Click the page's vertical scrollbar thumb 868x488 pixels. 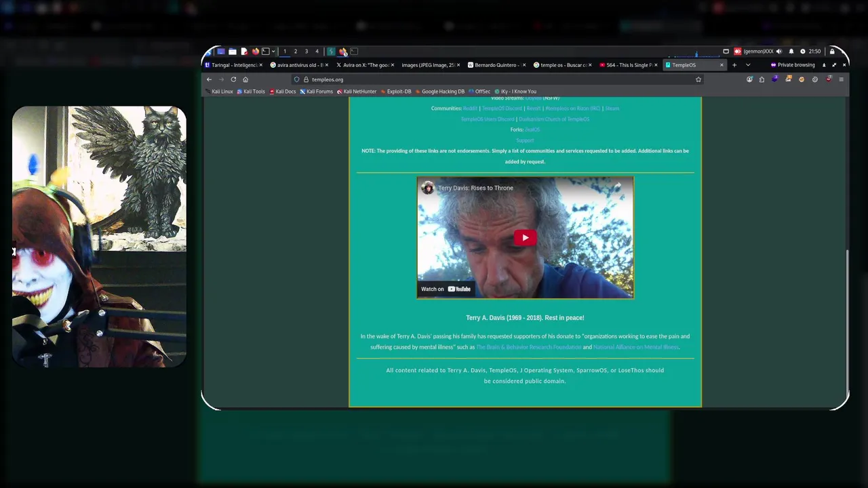(x=847, y=323)
